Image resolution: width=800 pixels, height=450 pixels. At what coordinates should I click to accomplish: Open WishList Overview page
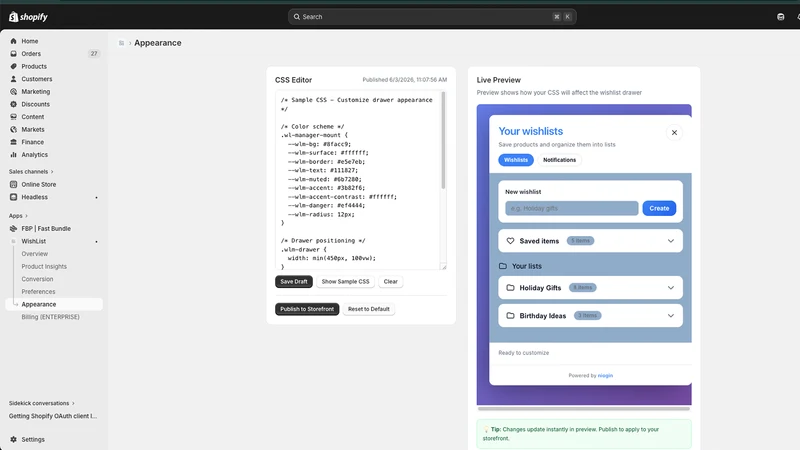click(35, 254)
